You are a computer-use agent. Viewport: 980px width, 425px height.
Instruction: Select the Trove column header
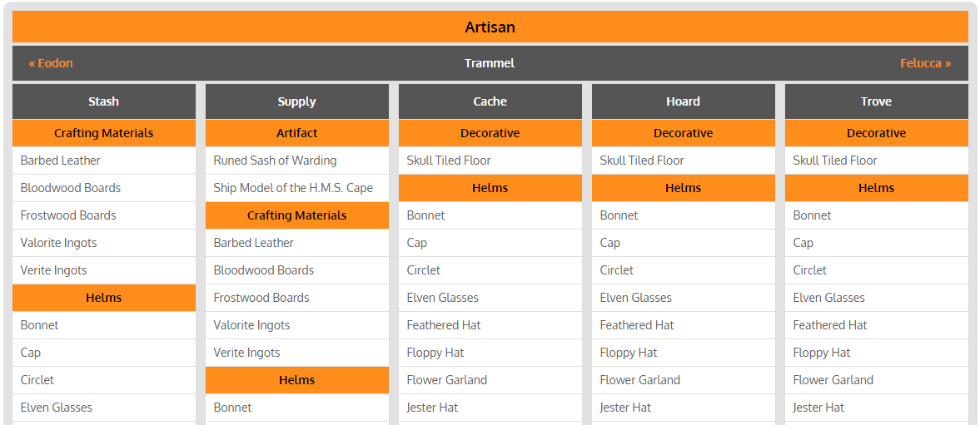pyautogui.click(x=876, y=101)
